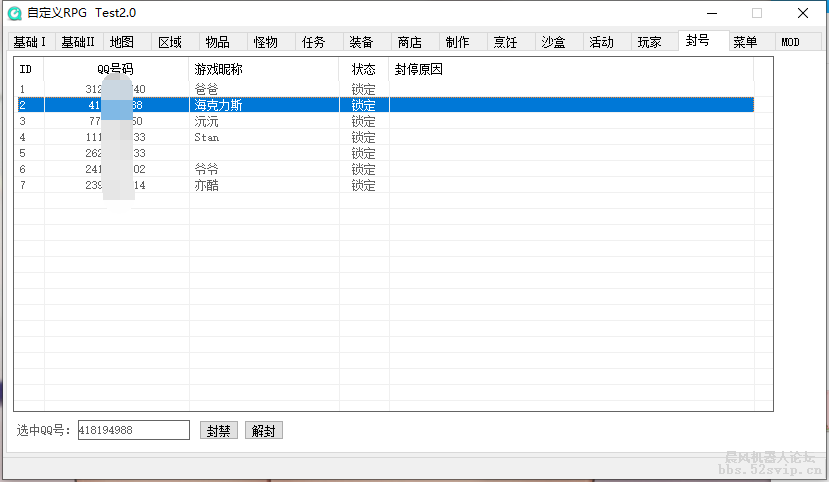Select the 玩家 tab
Viewport: 829px width, 482px height.
click(x=649, y=42)
